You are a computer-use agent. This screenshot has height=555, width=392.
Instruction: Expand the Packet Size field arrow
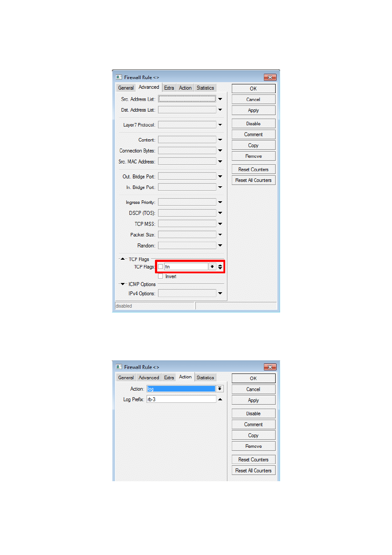[220, 235]
